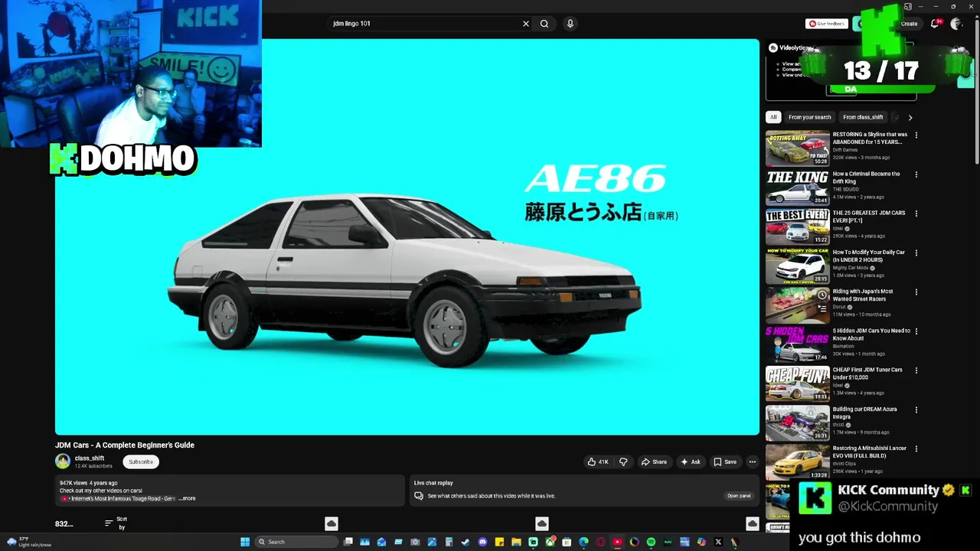Open class_shift channel avatar

pyautogui.click(x=63, y=461)
